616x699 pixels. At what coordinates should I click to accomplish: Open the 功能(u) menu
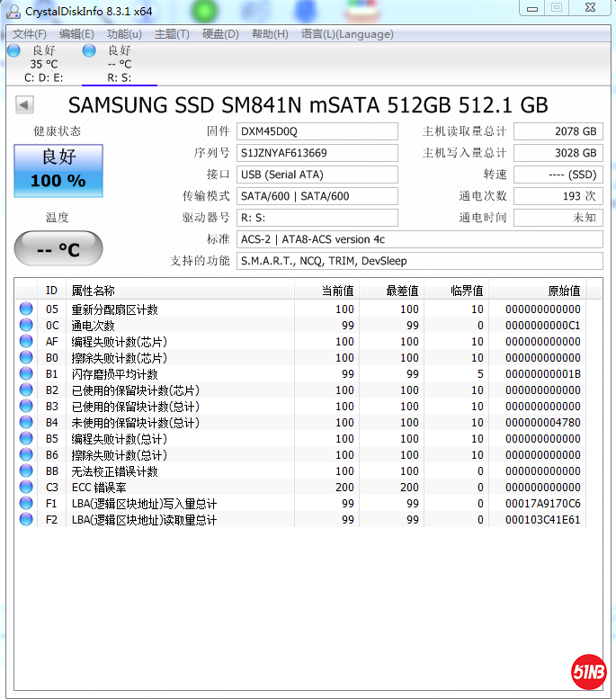pyautogui.click(x=124, y=34)
